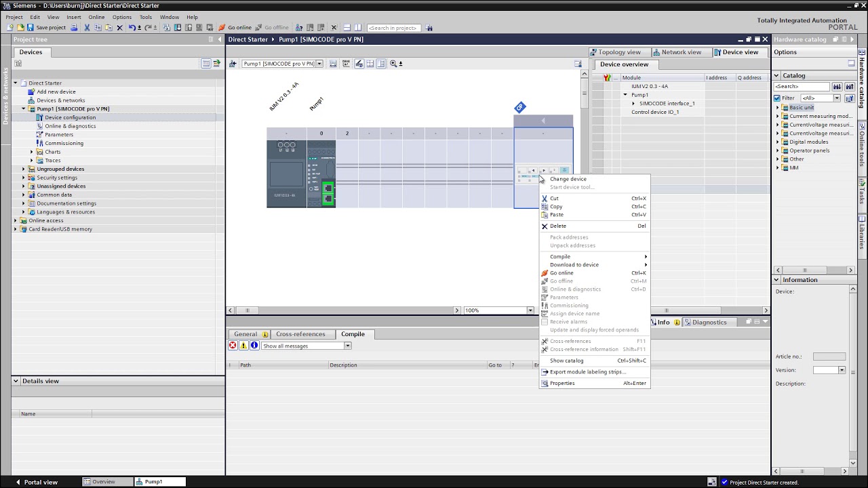Click the Search in project field
The image size is (868, 488).
[x=393, y=28]
